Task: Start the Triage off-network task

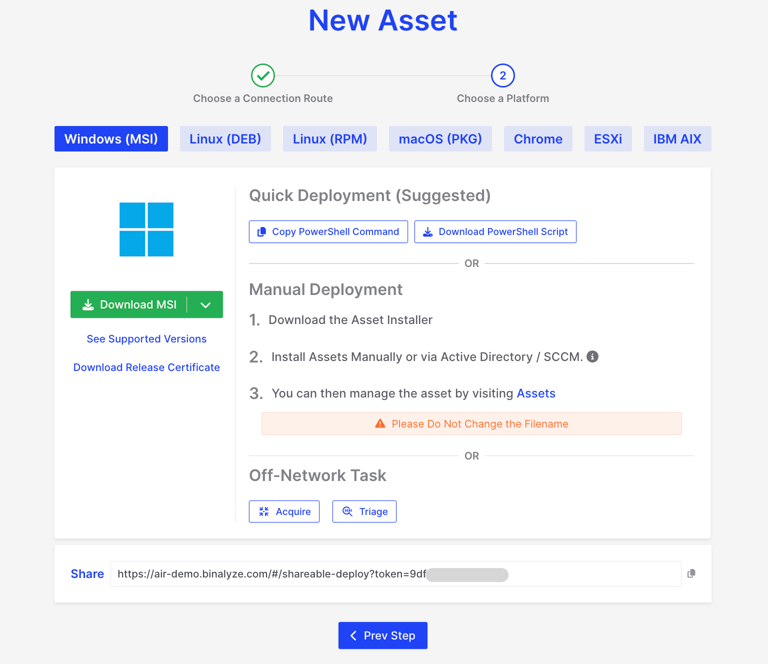Action: coord(364,512)
